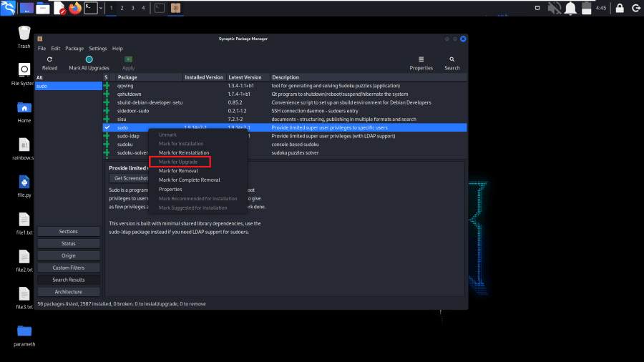
Task: Click the Search Results button
Action: coord(69,280)
